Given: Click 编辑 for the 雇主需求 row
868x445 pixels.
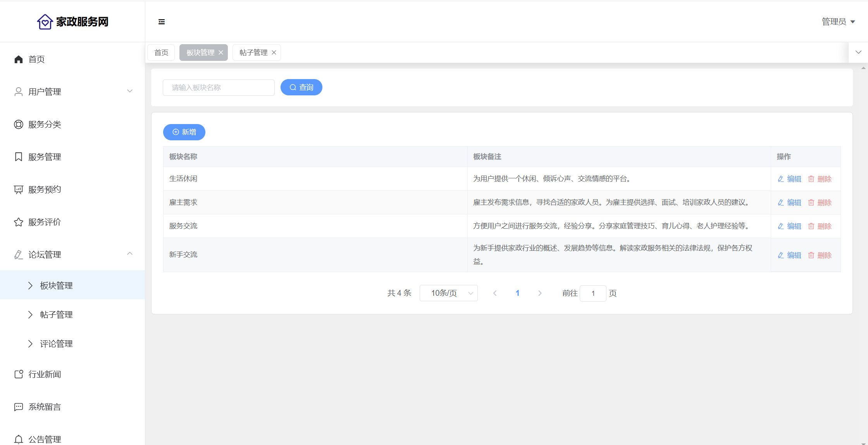Looking at the screenshot, I should 789,203.
